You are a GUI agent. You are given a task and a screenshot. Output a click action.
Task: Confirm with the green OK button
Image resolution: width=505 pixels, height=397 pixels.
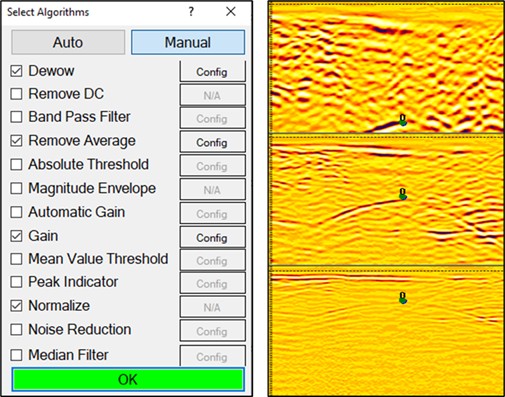point(128,379)
